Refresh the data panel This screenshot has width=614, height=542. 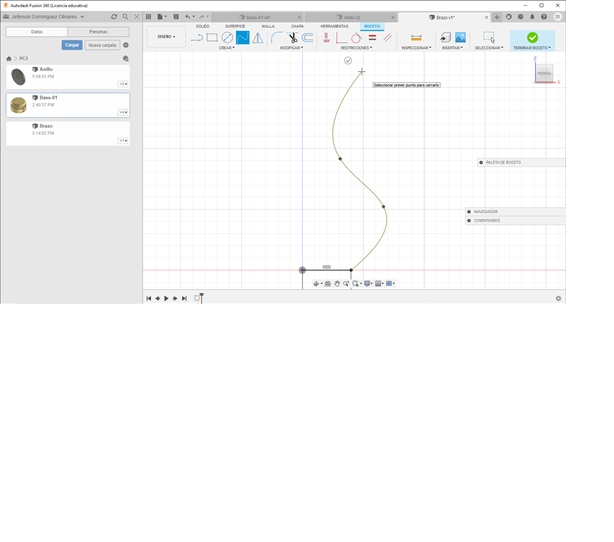click(x=114, y=17)
